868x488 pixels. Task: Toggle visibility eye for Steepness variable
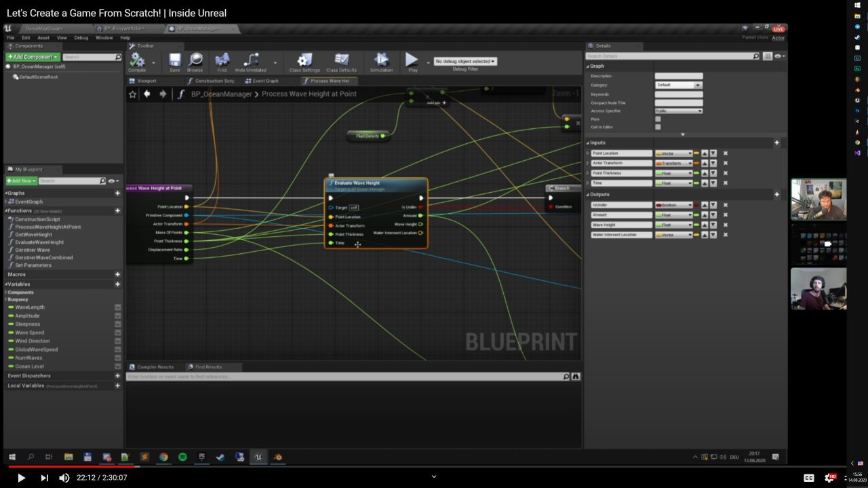pos(118,324)
